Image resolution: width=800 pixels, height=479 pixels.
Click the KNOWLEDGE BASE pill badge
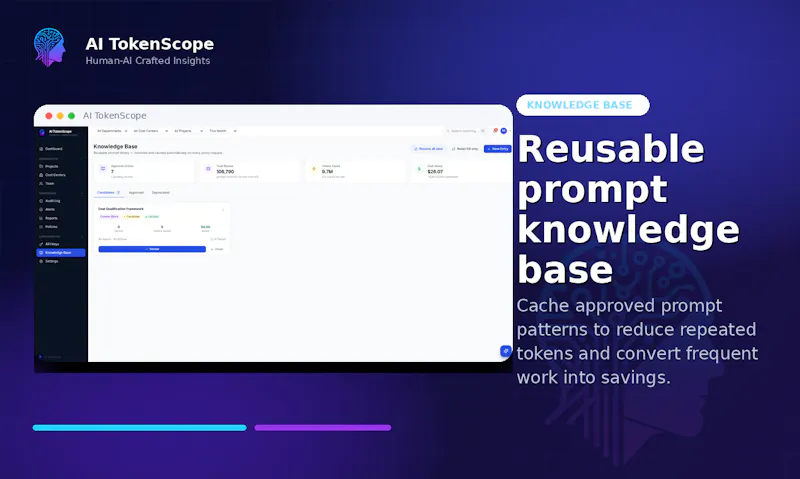[583, 105]
